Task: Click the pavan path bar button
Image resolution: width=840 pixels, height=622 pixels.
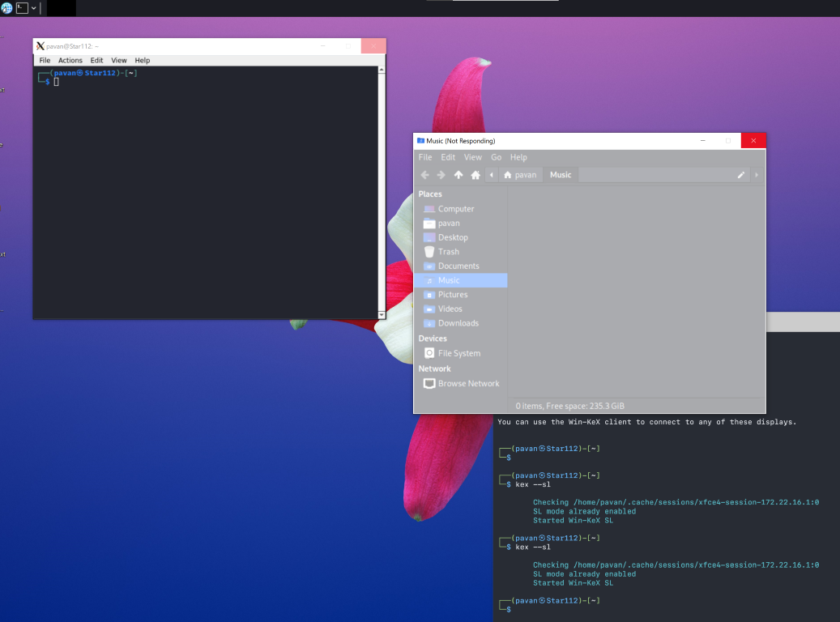Action: click(x=519, y=175)
